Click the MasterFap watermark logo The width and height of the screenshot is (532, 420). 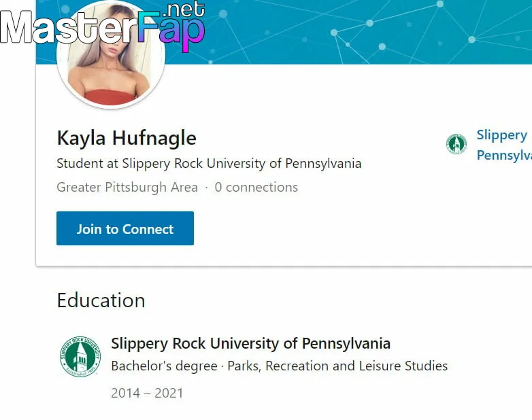tap(103, 27)
